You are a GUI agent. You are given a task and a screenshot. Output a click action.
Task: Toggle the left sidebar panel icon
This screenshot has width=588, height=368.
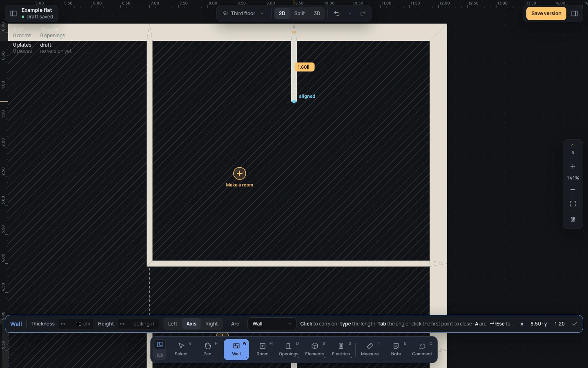[13, 13]
